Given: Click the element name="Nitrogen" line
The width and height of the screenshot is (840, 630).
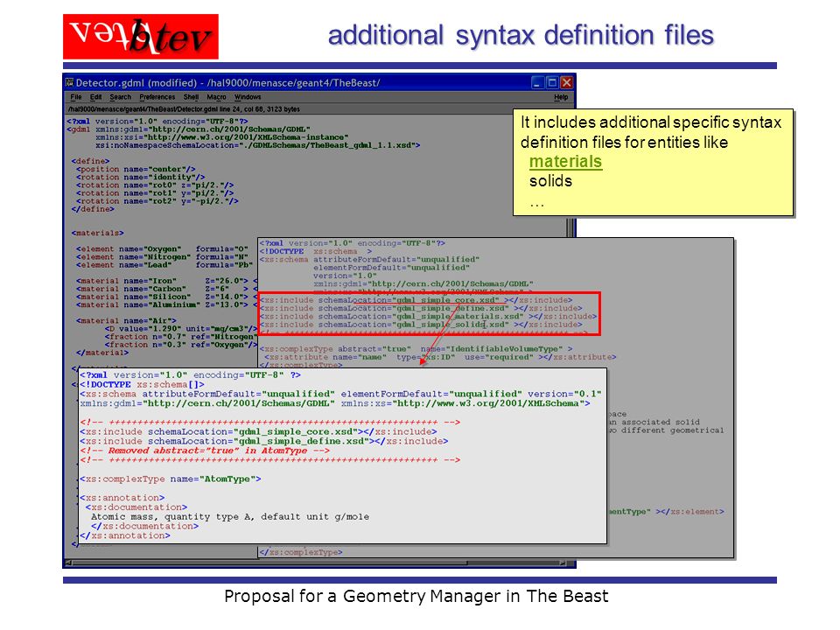Looking at the screenshot, I should (x=163, y=256).
